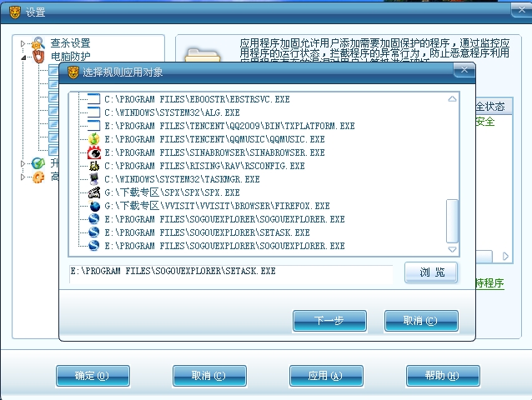Select the bottom SOGOUEXPLORER.EXE path row
532x400 pixels.
click(224, 246)
